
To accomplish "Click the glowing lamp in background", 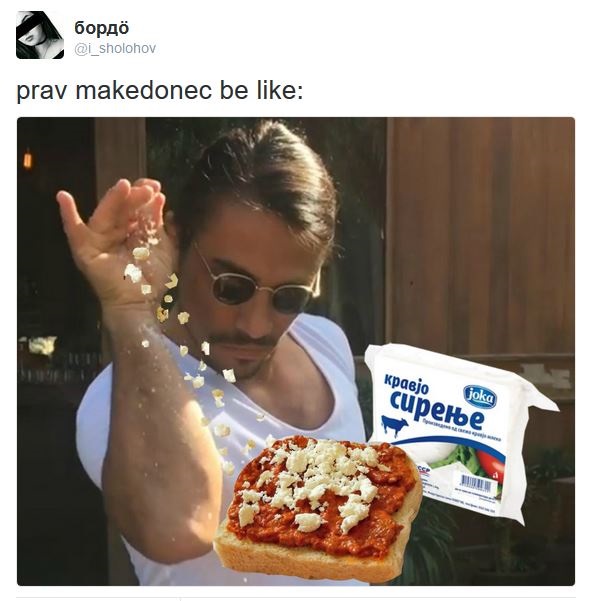I will coord(28,159).
